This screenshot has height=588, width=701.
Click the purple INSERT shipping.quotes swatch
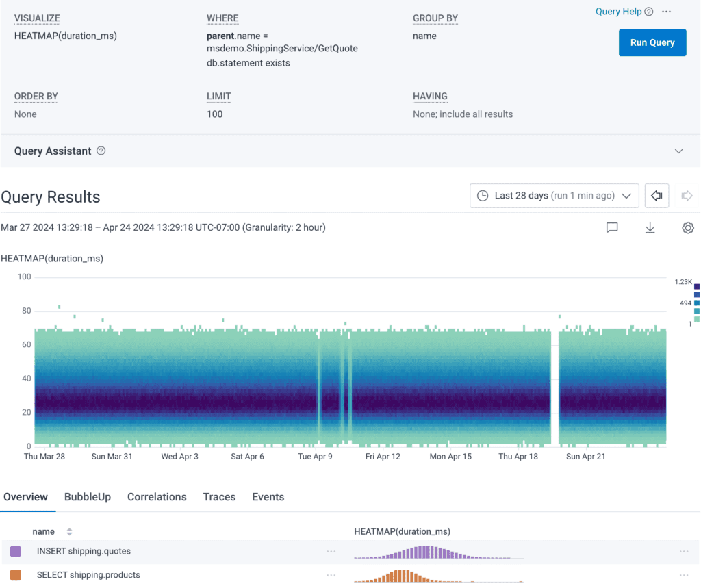point(16,551)
